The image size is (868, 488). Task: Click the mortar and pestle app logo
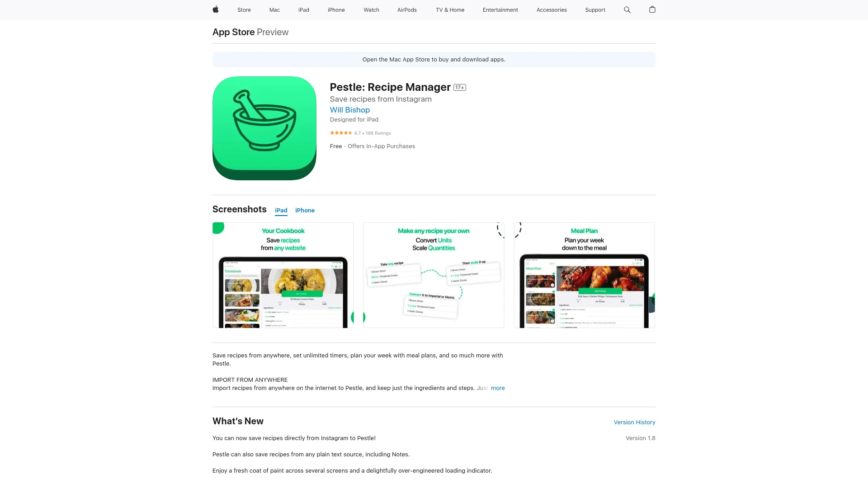pos(264,127)
